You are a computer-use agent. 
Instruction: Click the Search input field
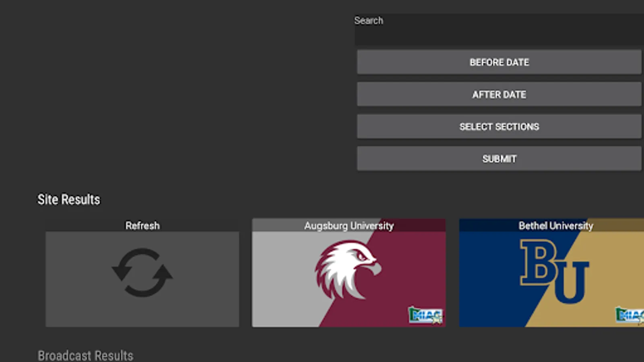[499, 30]
